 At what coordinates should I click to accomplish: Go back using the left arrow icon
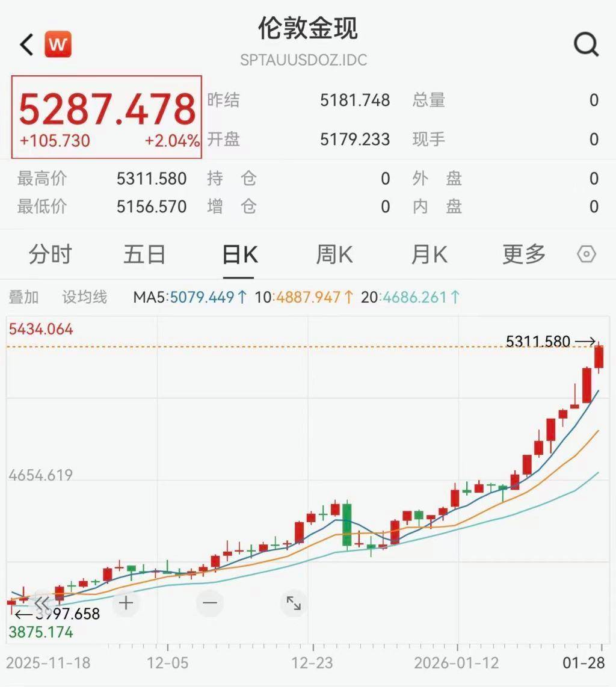click(x=26, y=45)
